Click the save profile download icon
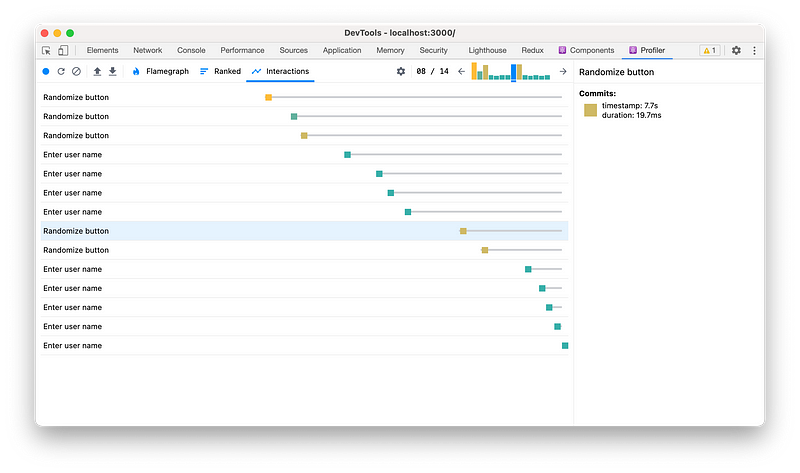This screenshot has width=800, height=473. tap(112, 72)
